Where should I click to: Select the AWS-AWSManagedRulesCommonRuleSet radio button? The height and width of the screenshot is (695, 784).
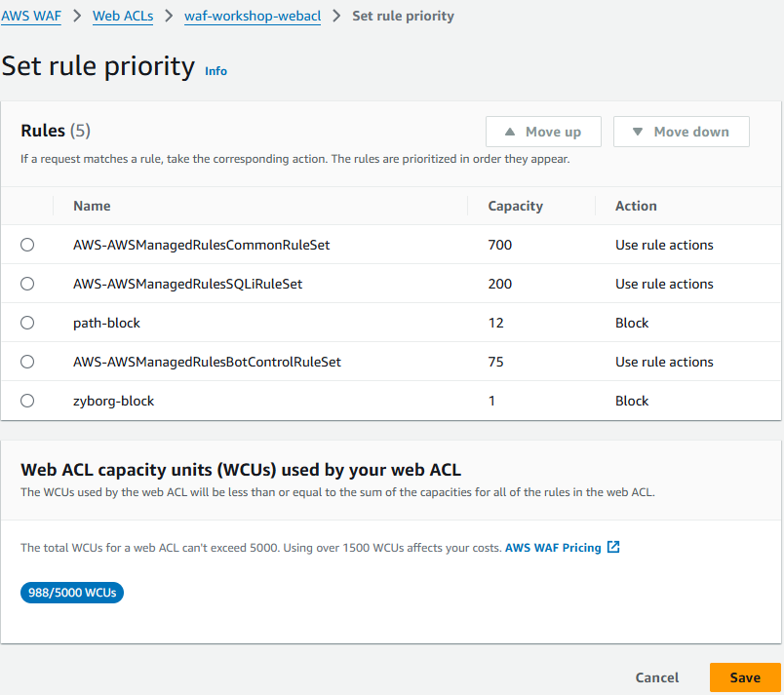pos(27,245)
